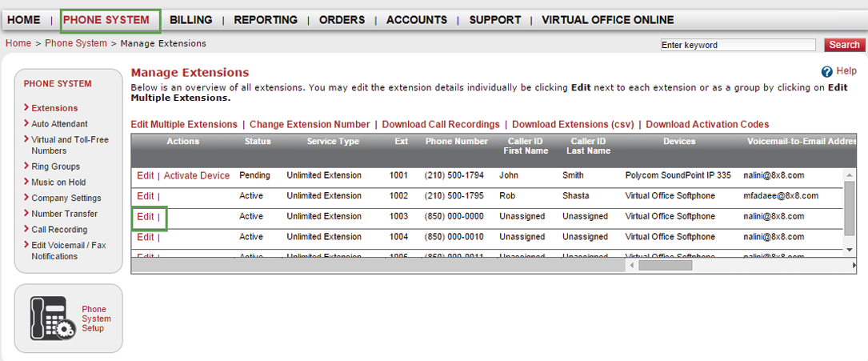Image resolution: width=868 pixels, height=361 pixels.
Task: Click Edit for extension 1003
Action: pos(146,216)
